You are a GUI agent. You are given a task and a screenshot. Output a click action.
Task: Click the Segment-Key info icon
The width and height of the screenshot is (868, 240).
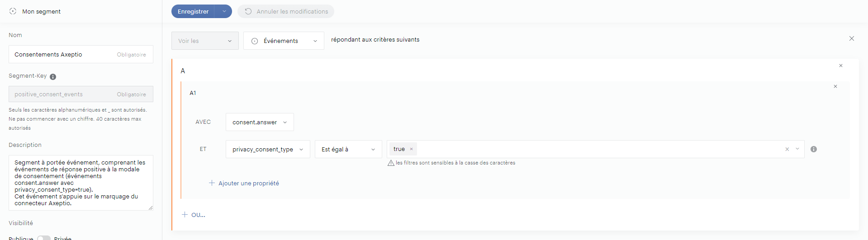(53, 77)
